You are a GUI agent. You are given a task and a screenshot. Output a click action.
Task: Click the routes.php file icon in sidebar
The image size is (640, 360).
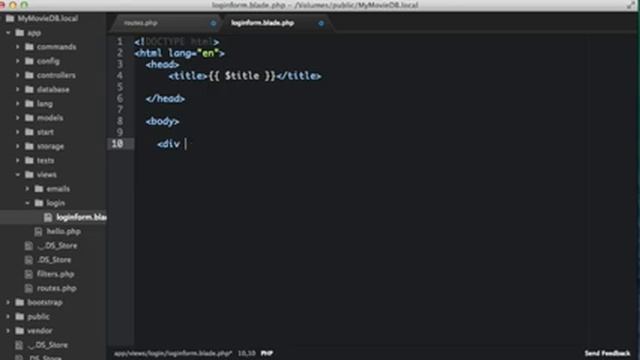[x=29, y=289]
